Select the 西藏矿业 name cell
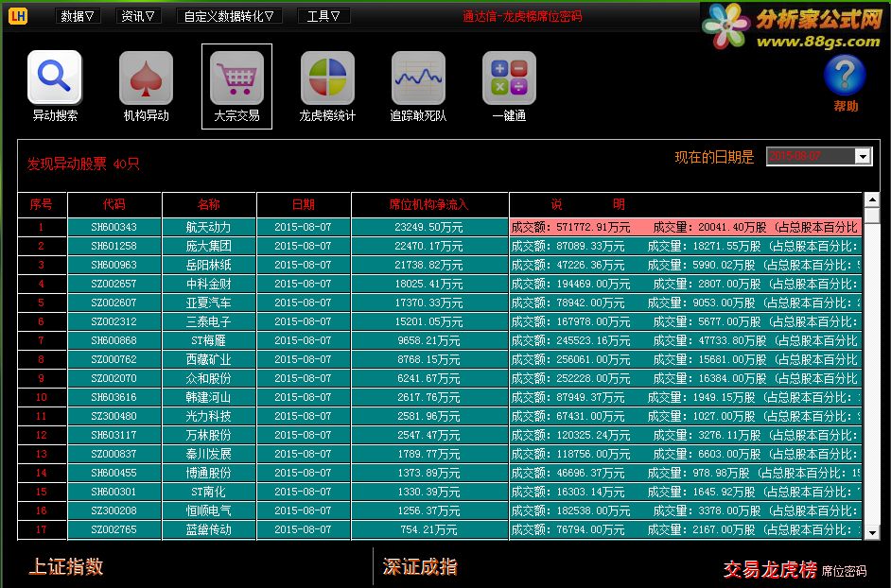 (208, 359)
